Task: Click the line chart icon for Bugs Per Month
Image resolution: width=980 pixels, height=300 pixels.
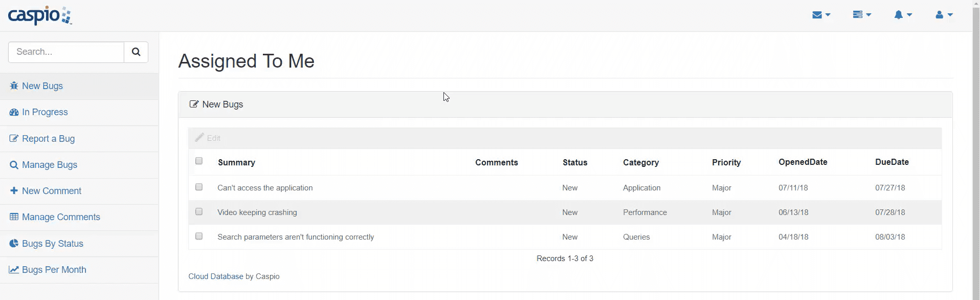Action: point(14,270)
